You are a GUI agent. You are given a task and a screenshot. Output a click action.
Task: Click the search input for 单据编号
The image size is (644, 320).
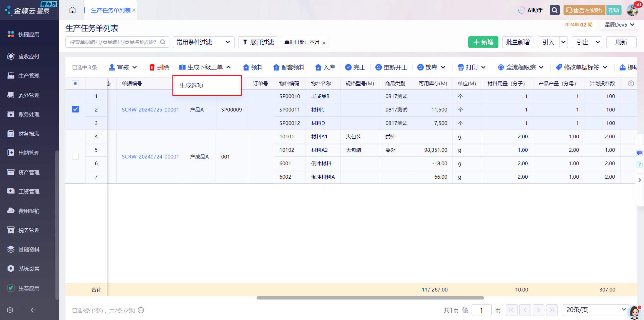117,42
